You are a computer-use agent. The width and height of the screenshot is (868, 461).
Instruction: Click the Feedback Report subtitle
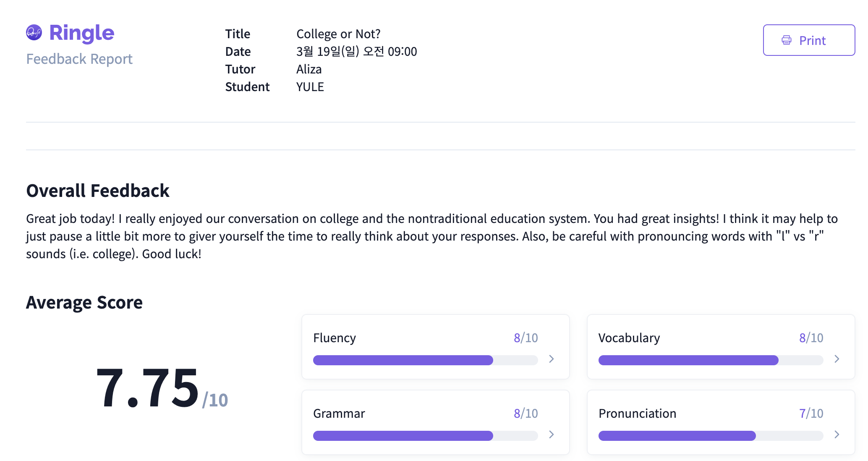coord(79,59)
